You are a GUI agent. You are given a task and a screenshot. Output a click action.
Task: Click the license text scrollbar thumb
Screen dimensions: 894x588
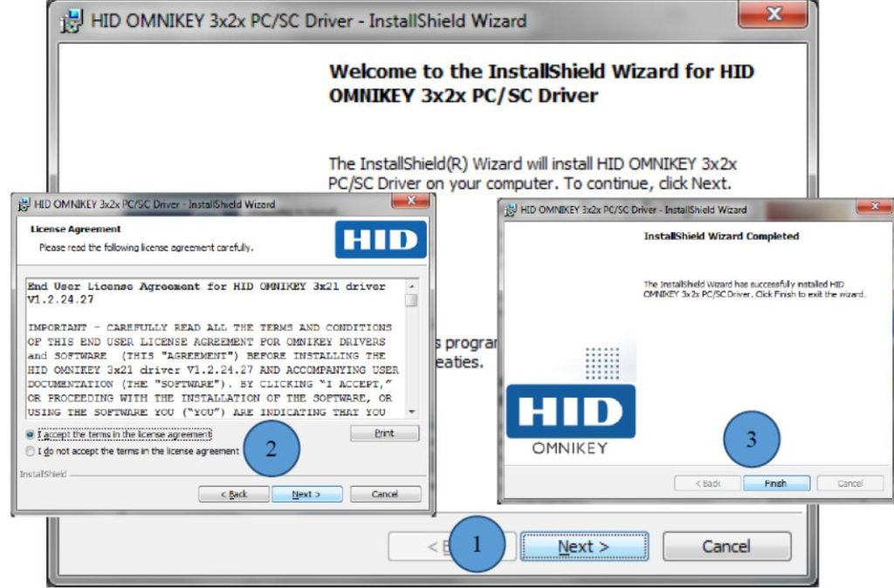pyautogui.click(x=412, y=300)
